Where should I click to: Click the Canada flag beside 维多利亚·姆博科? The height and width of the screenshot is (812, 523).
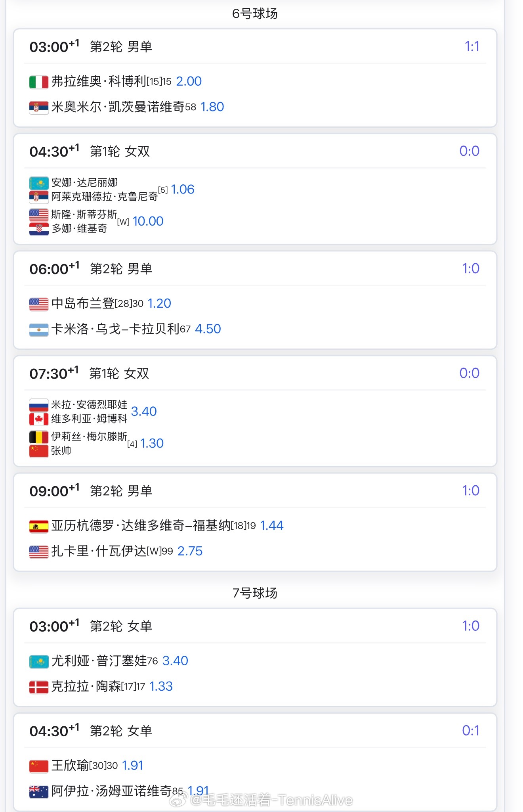pyautogui.click(x=39, y=419)
